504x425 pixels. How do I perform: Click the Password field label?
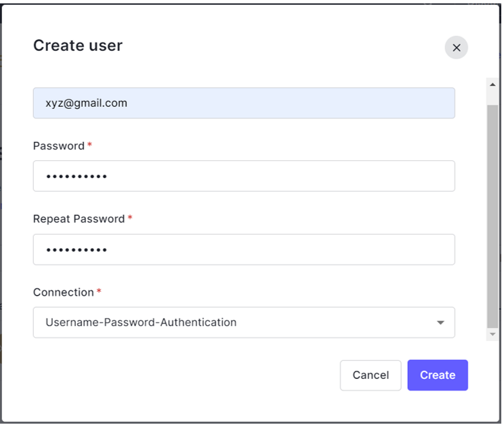[x=59, y=146]
